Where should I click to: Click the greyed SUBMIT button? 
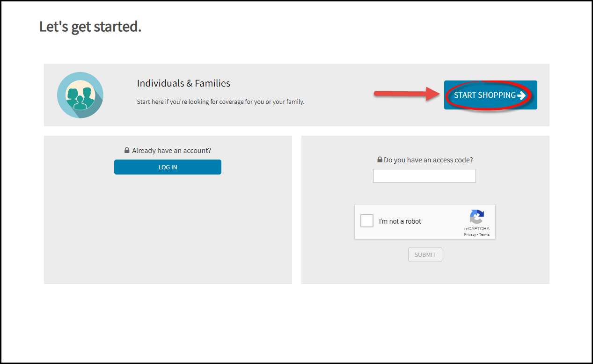tap(425, 255)
